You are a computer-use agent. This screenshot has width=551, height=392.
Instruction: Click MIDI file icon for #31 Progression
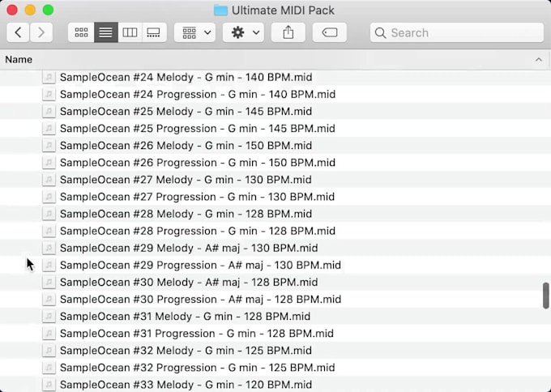(x=49, y=334)
